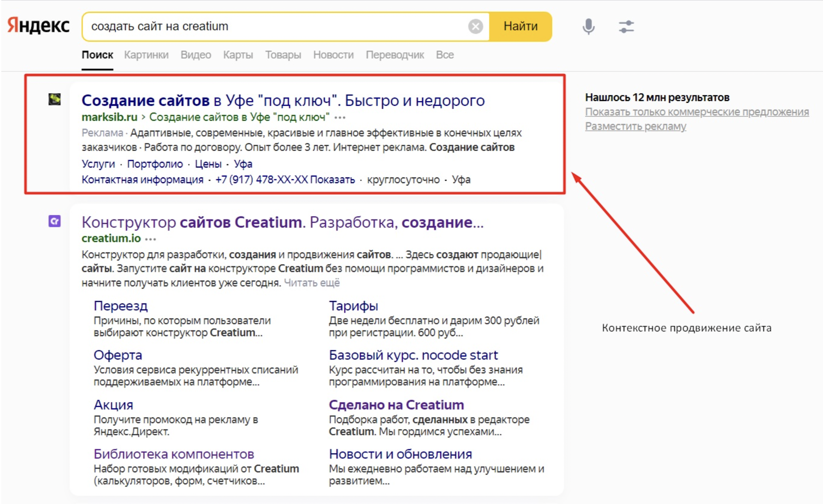823x504 pixels.
Task: Open the Сделано на Creatium link
Action: point(397,405)
